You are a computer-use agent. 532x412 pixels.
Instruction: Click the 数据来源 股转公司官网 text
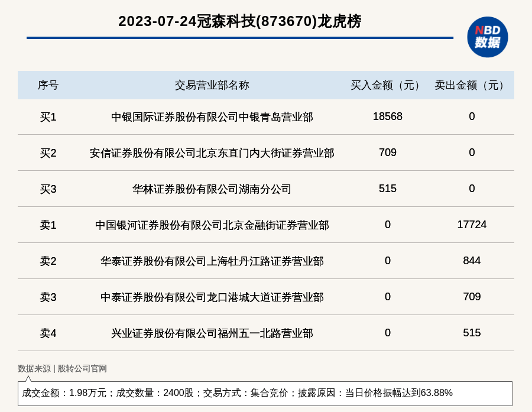[x=62, y=368]
